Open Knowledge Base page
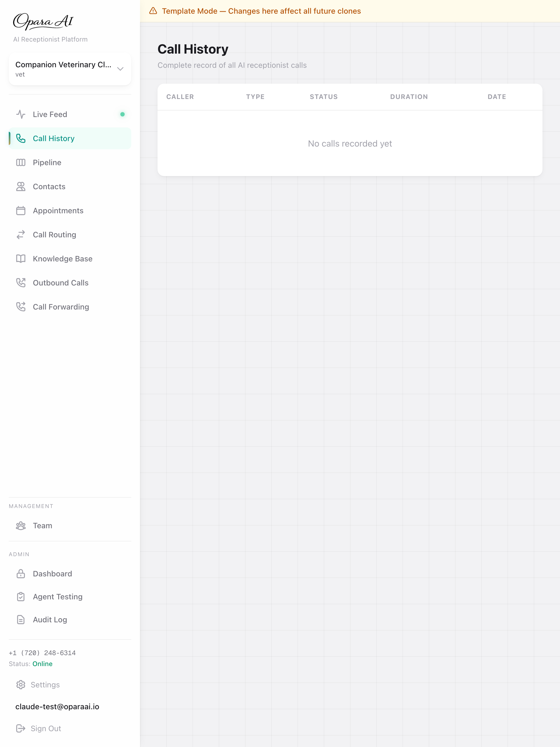Image resolution: width=560 pixels, height=747 pixels. [x=70, y=259]
